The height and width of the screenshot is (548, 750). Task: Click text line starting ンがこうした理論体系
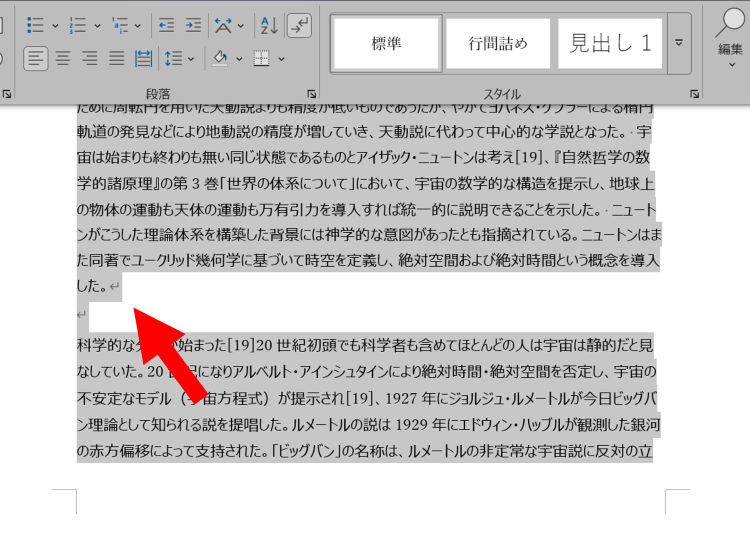pos(369,235)
